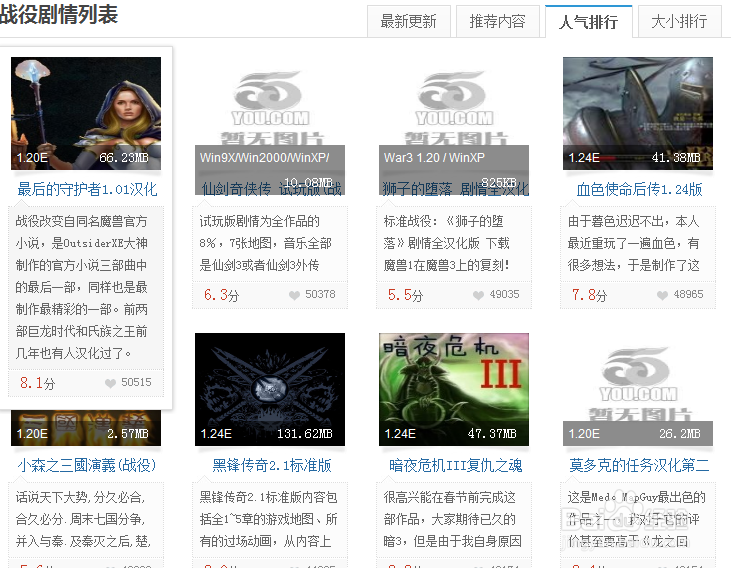
Task: Open the 推荐内容 tab
Action: click(x=497, y=21)
